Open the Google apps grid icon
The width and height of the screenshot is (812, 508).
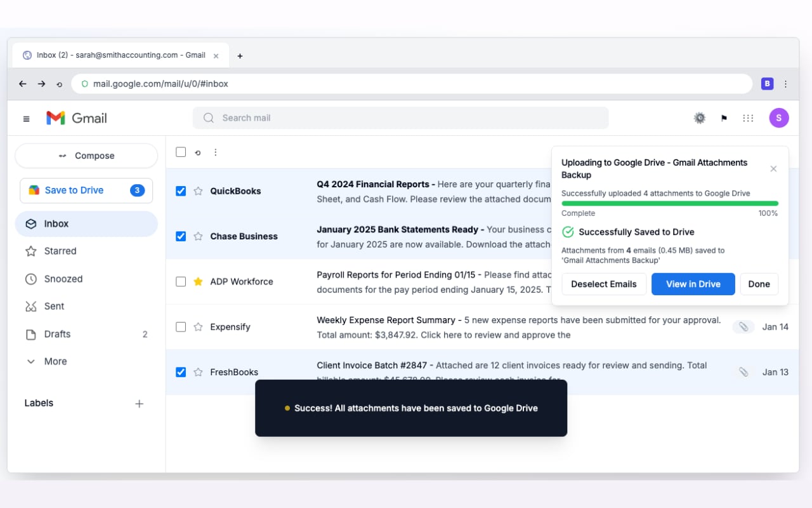tap(748, 117)
